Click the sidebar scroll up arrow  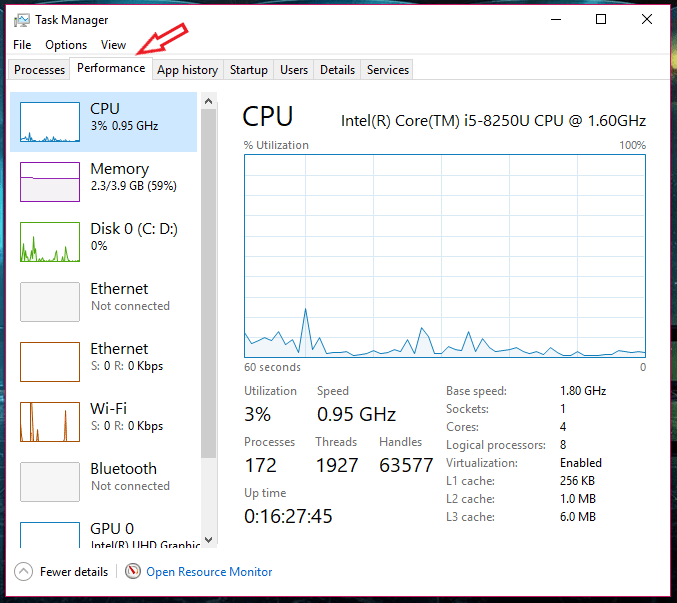click(x=209, y=101)
